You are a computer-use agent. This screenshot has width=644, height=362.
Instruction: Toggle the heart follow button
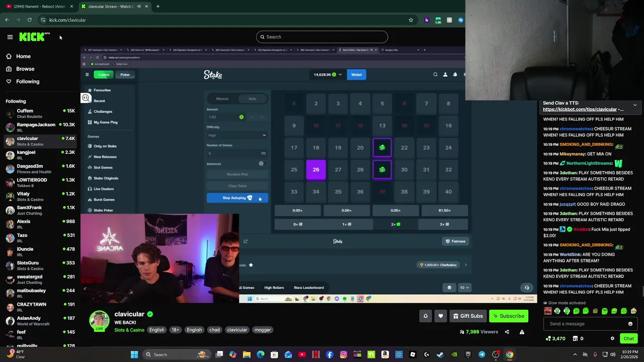click(441, 316)
